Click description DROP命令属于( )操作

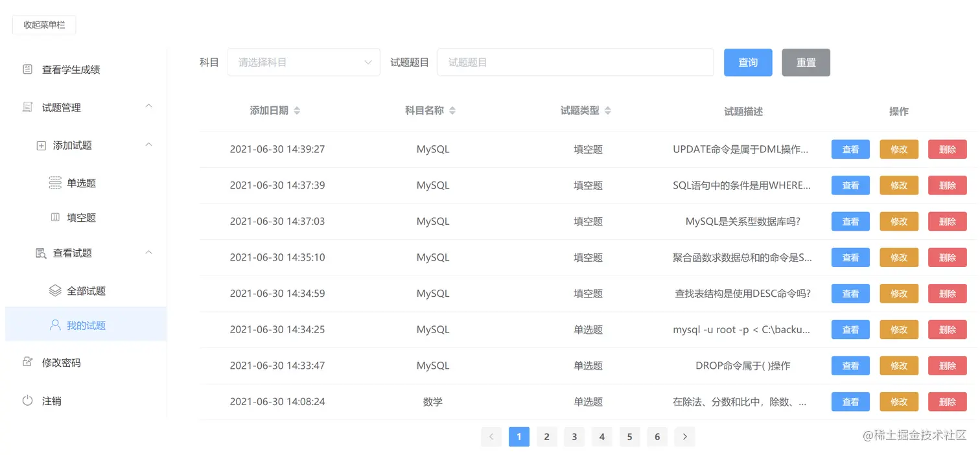click(x=743, y=366)
